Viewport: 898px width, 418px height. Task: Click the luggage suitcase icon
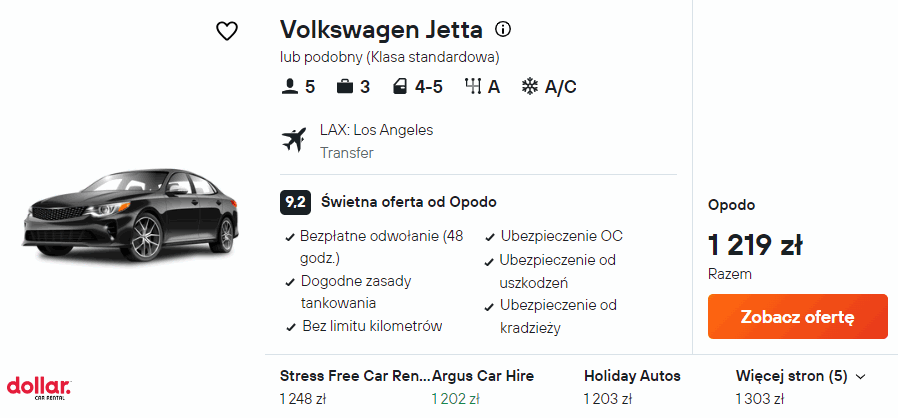pos(345,87)
